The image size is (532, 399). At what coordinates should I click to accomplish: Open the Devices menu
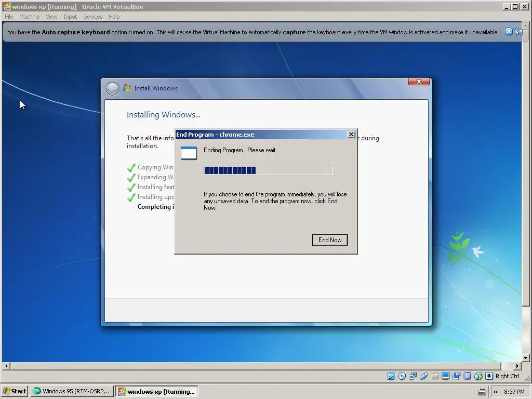pos(92,17)
